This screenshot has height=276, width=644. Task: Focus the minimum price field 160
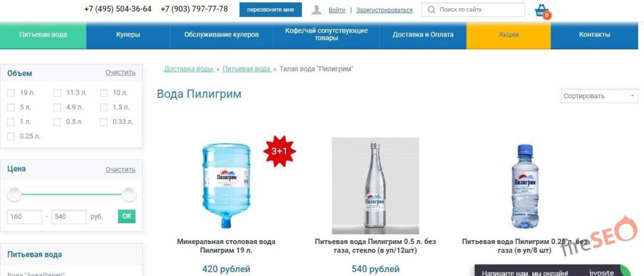25,216
